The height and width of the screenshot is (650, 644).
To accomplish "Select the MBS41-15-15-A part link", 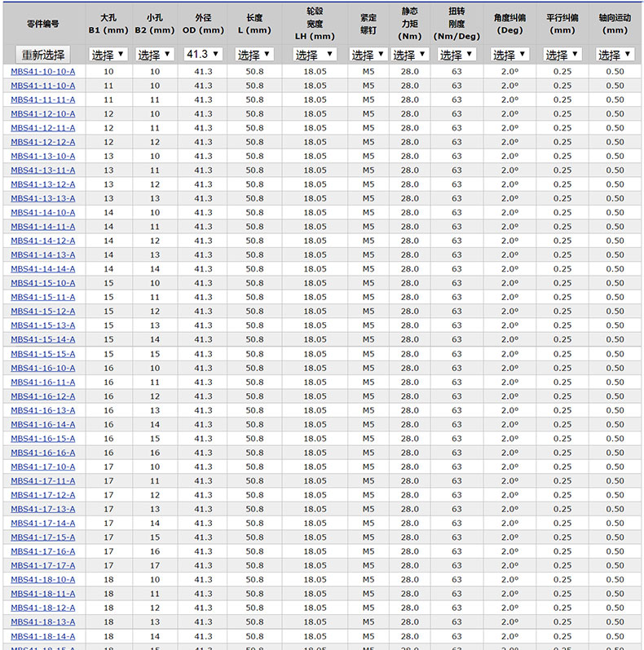I will pos(43,354).
